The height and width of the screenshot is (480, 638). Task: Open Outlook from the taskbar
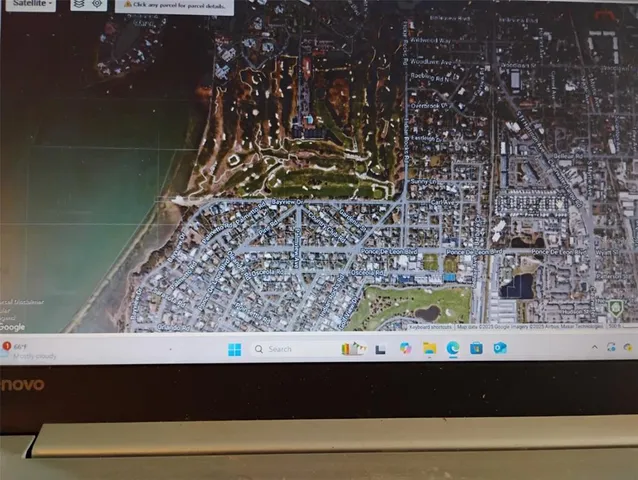pyautogui.click(x=500, y=348)
